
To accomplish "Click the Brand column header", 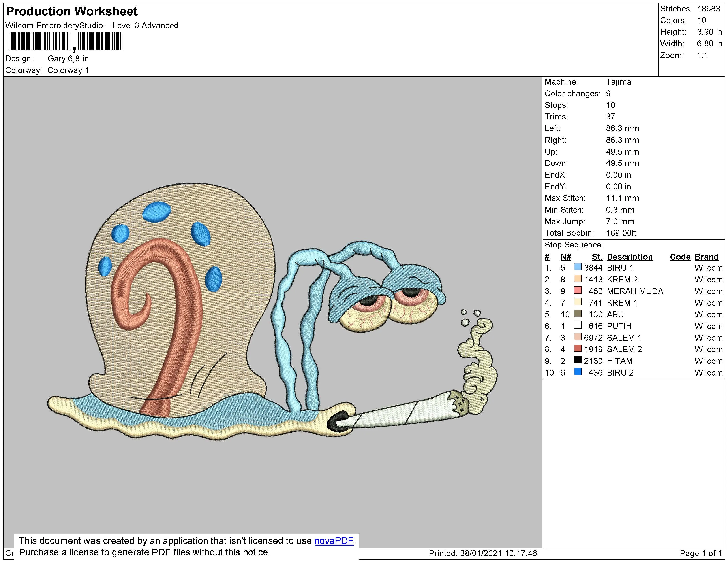I will point(706,257).
